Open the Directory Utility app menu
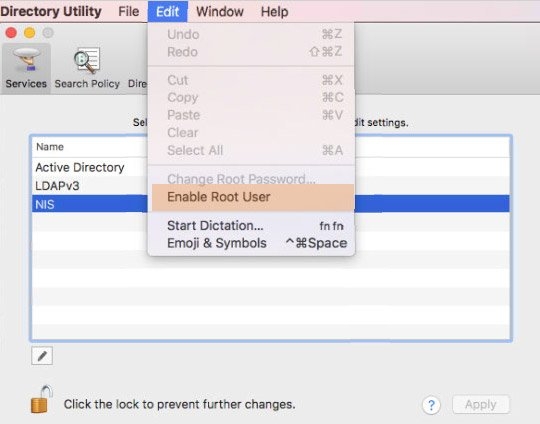Image resolution: width=540 pixels, height=424 pixels. [51, 11]
